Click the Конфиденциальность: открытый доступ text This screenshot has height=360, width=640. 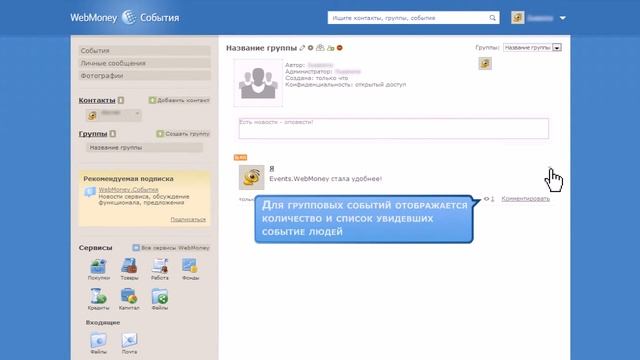pyautogui.click(x=345, y=84)
